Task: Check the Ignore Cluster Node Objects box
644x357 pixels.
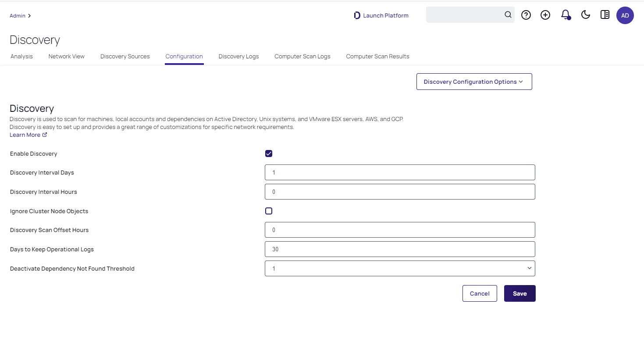Action: point(269,211)
